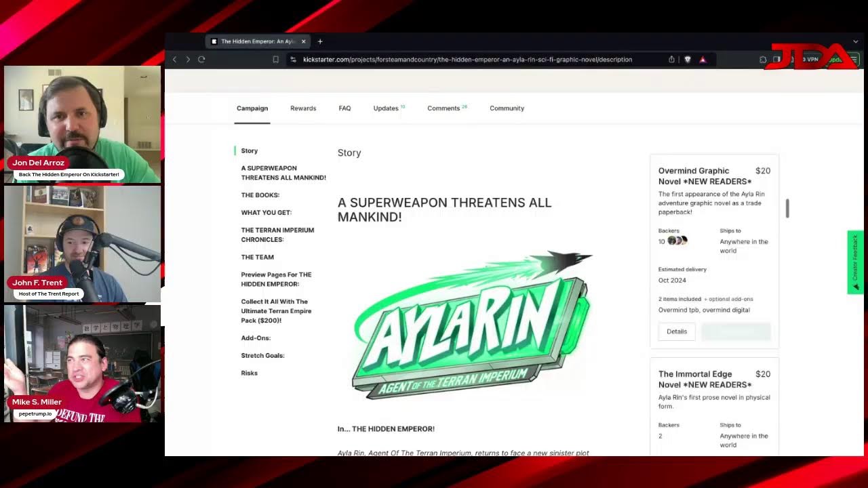The height and width of the screenshot is (488, 868).
Task: Jump to THE TEAM section
Action: pos(258,258)
